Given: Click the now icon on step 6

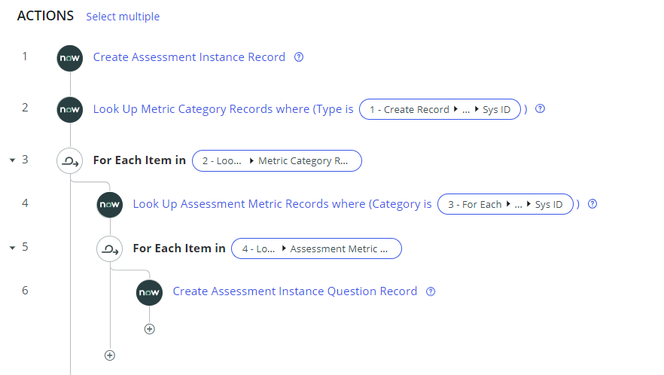Looking at the screenshot, I should tap(149, 292).
